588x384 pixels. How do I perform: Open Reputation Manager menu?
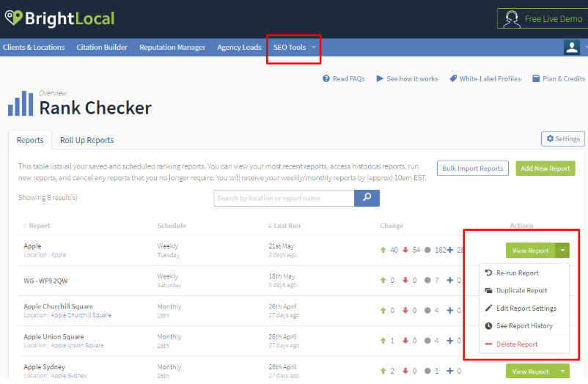pyautogui.click(x=172, y=47)
